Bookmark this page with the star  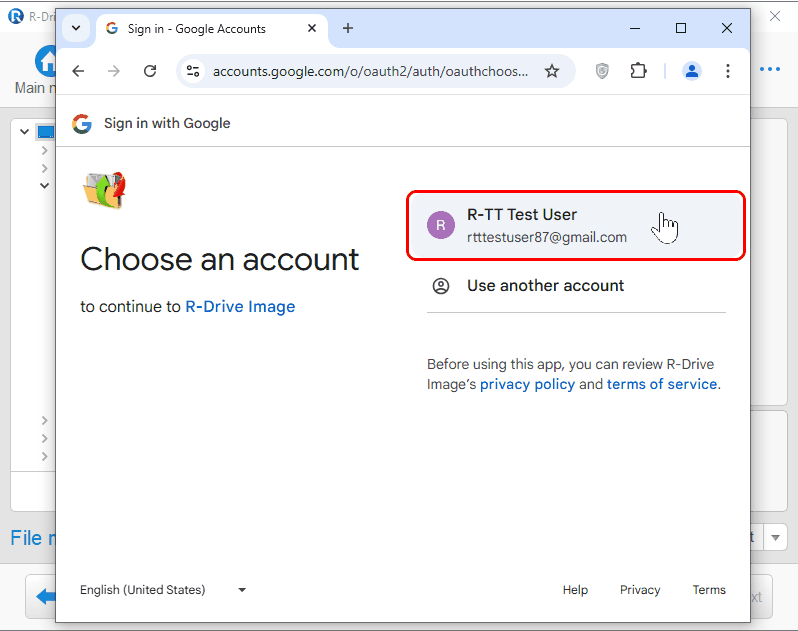552,71
